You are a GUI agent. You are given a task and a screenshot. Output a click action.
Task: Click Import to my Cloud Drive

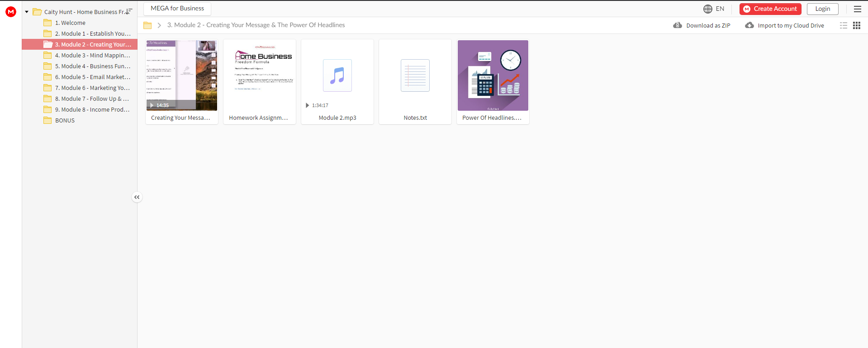pyautogui.click(x=785, y=25)
